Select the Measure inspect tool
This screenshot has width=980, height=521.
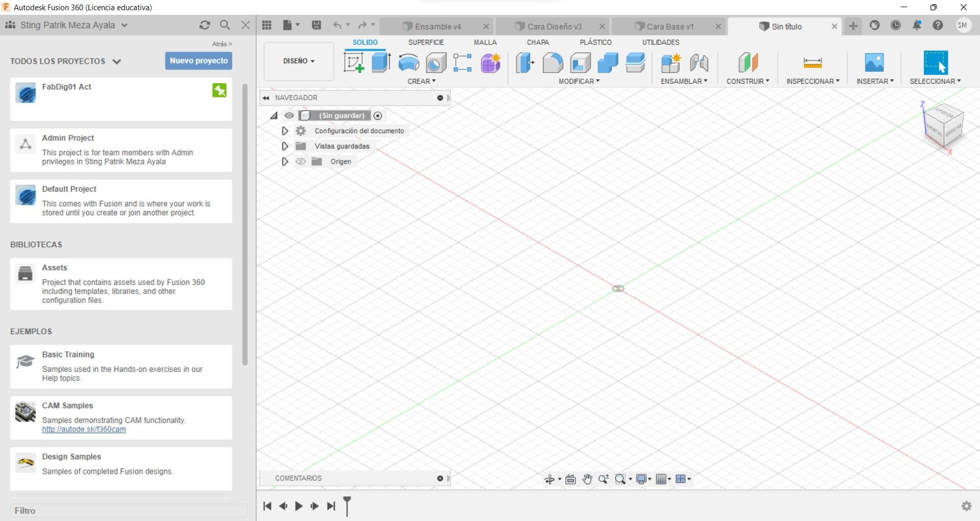[812, 63]
